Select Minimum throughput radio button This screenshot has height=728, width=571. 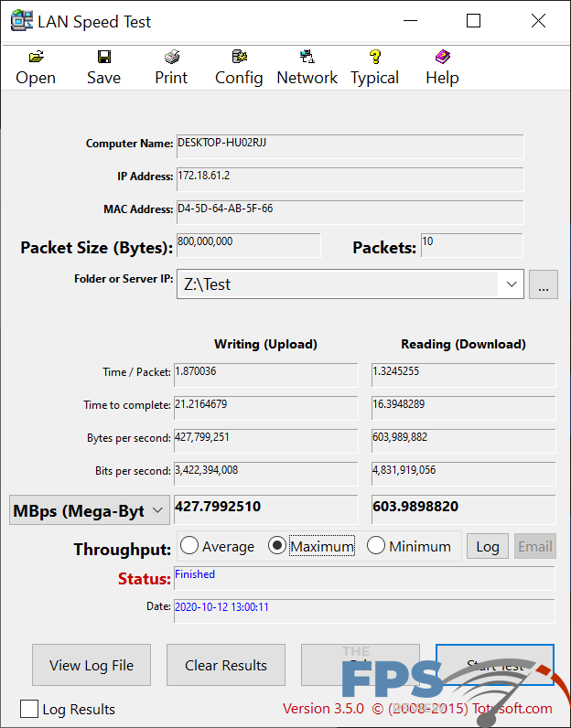point(375,545)
